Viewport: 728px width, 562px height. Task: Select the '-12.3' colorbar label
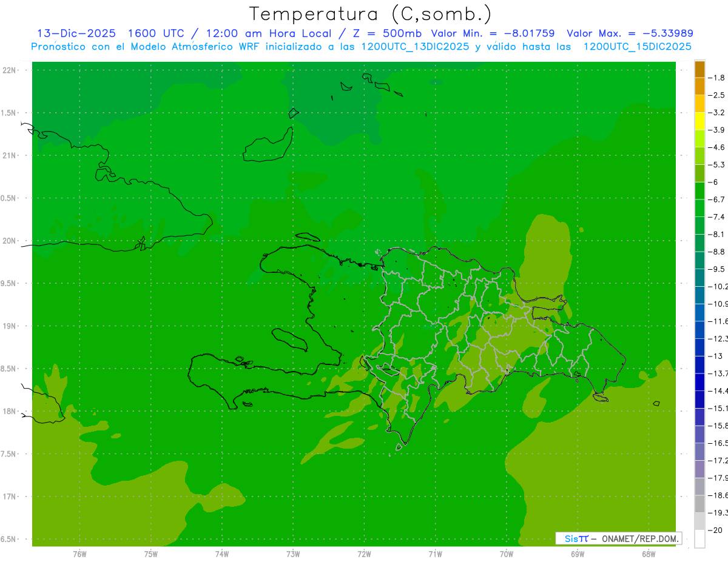718,338
